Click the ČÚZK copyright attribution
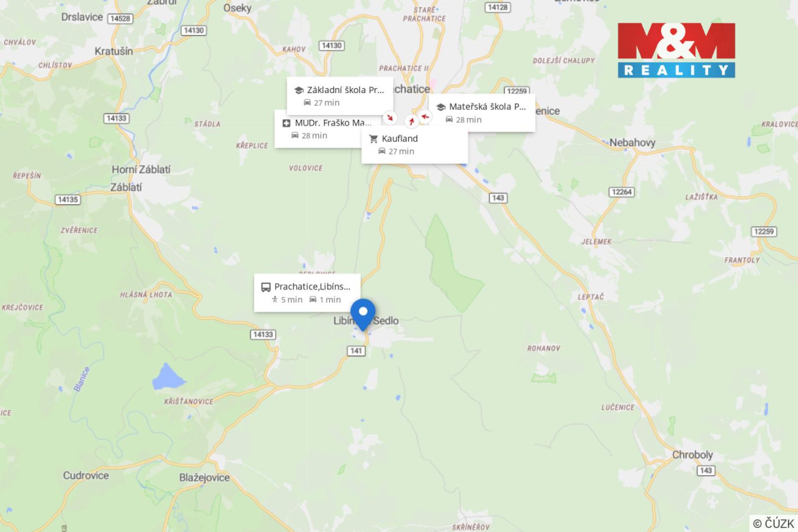This screenshot has width=798, height=532. [x=773, y=523]
